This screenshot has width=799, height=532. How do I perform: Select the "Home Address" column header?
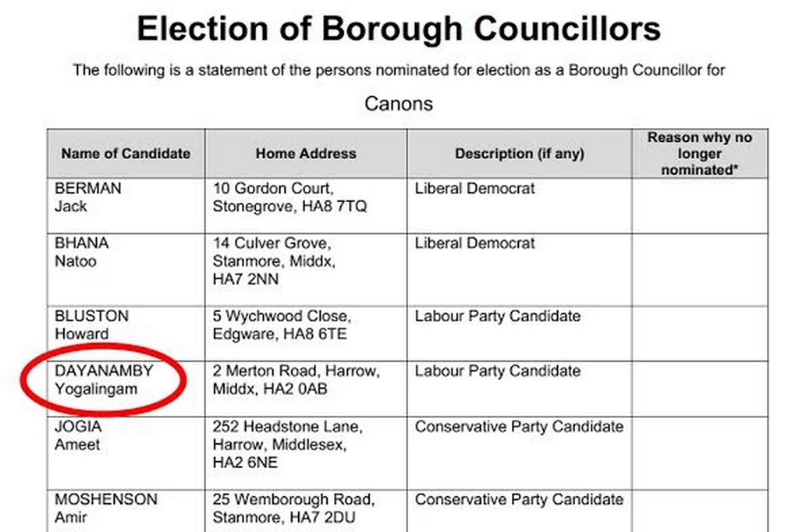tap(306, 154)
